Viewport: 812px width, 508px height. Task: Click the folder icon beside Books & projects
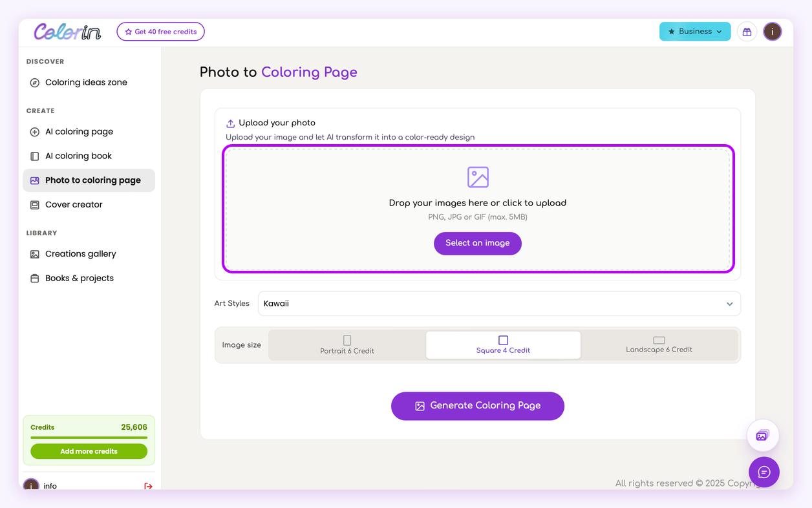[x=35, y=279]
